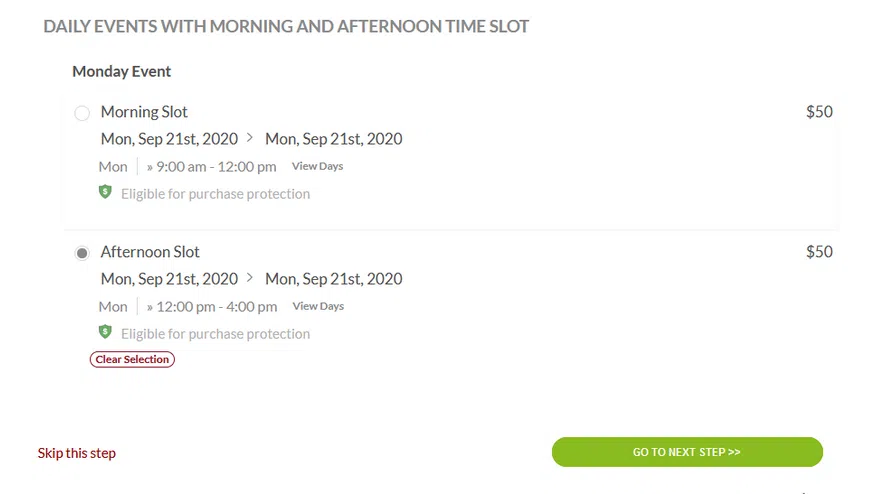Click the Monday Event heading
Screen dimensions: 881x494
coord(122,72)
